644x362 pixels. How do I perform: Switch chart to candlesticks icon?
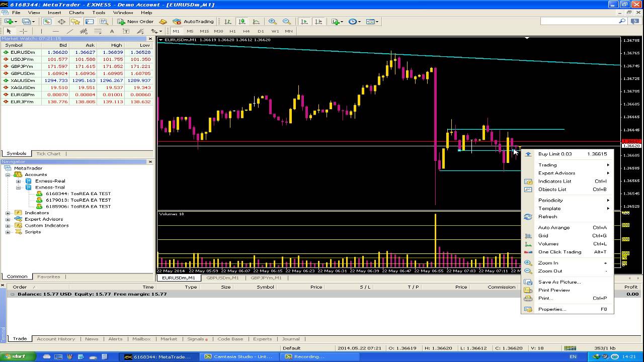242,22
